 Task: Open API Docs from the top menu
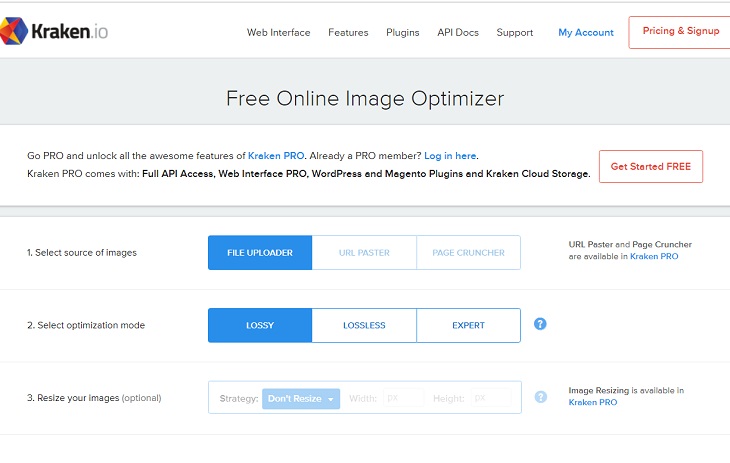pyautogui.click(x=458, y=32)
